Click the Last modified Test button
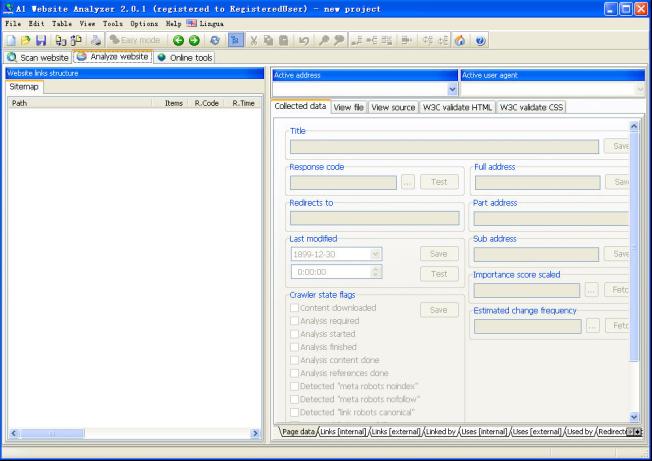 coord(439,274)
